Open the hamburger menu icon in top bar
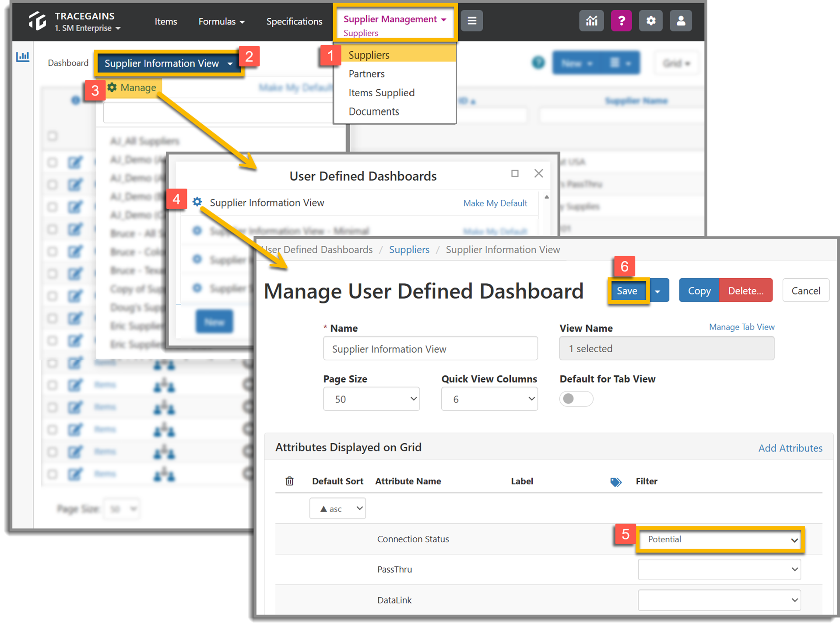Screen dimensions: 840x627 pyautogui.click(x=471, y=21)
